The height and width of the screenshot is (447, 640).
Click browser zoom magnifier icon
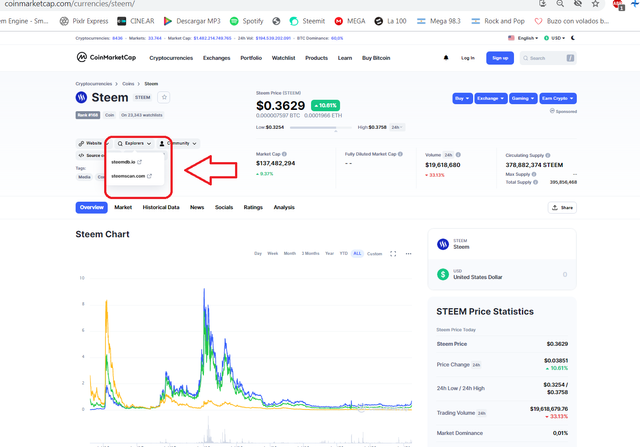560,4
